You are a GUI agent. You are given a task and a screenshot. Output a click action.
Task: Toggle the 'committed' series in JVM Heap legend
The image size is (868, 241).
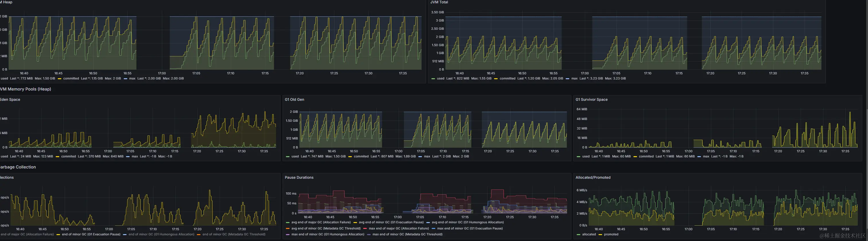coord(71,78)
